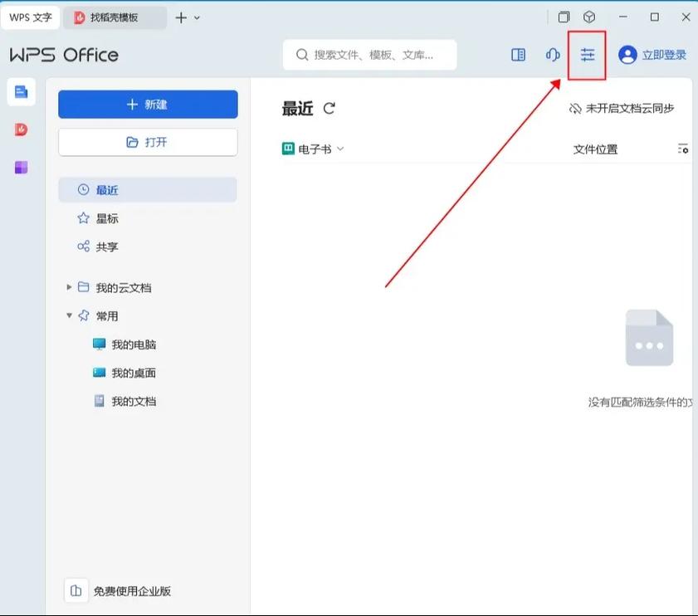
Task: Open the 电子书 file type filter dropdown
Action: 314,149
